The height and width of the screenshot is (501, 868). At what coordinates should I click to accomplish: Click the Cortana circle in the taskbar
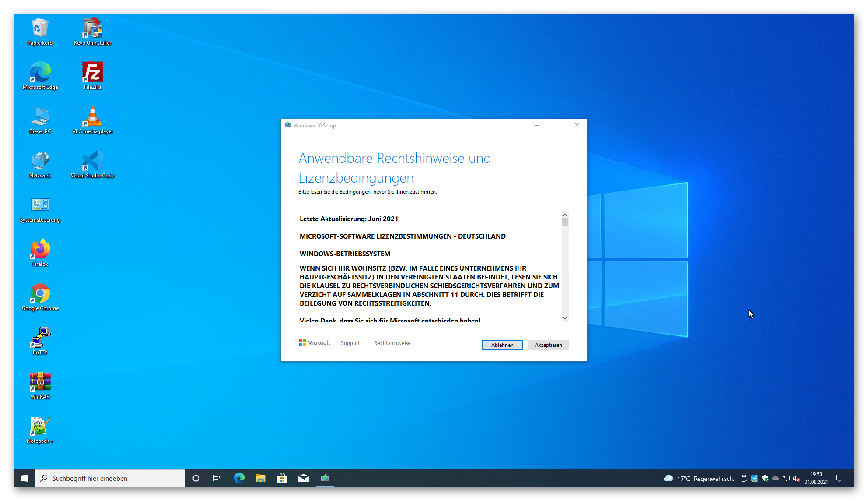[x=196, y=478]
